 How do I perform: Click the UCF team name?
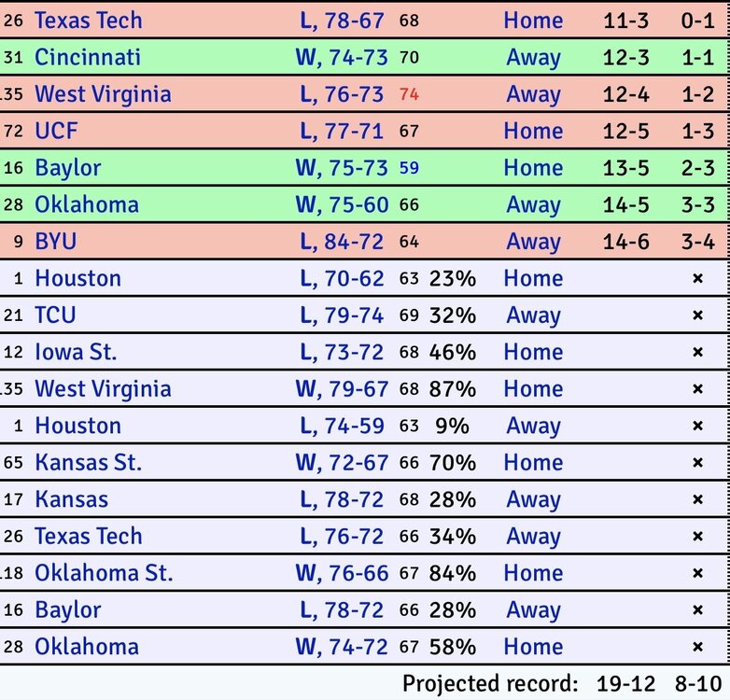tap(56, 131)
